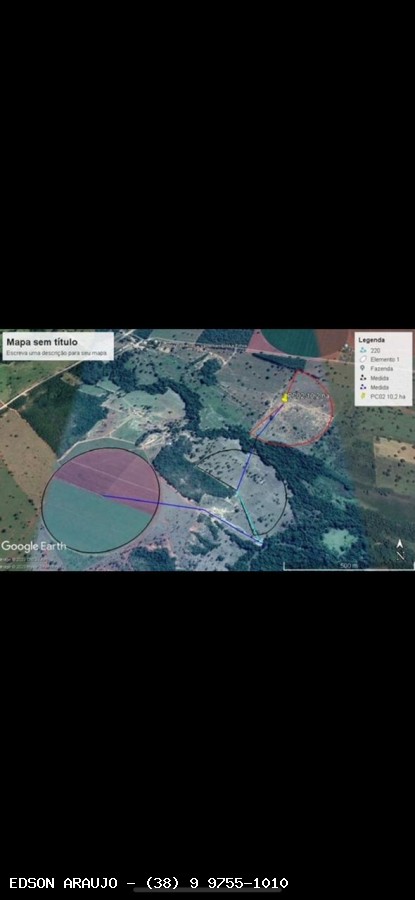Click the first black Medida icon in the legend
The height and width of the screenshot is (900, 415).
(363, 378)
